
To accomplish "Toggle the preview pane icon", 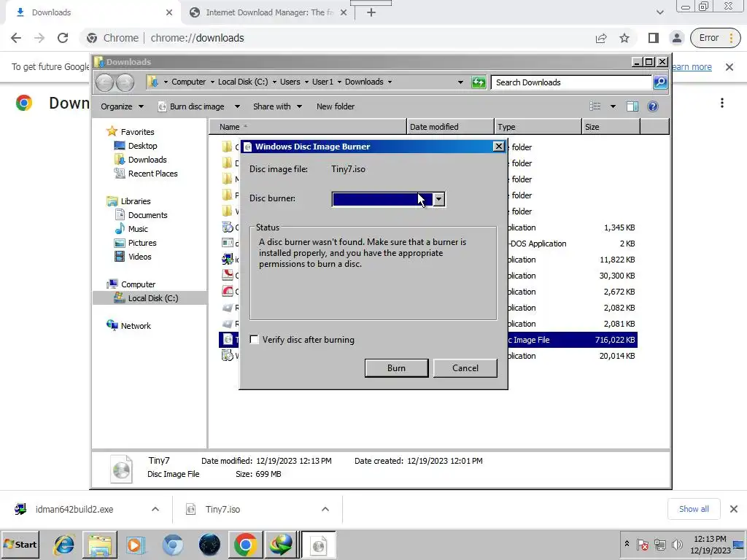I will coord(632,106).
